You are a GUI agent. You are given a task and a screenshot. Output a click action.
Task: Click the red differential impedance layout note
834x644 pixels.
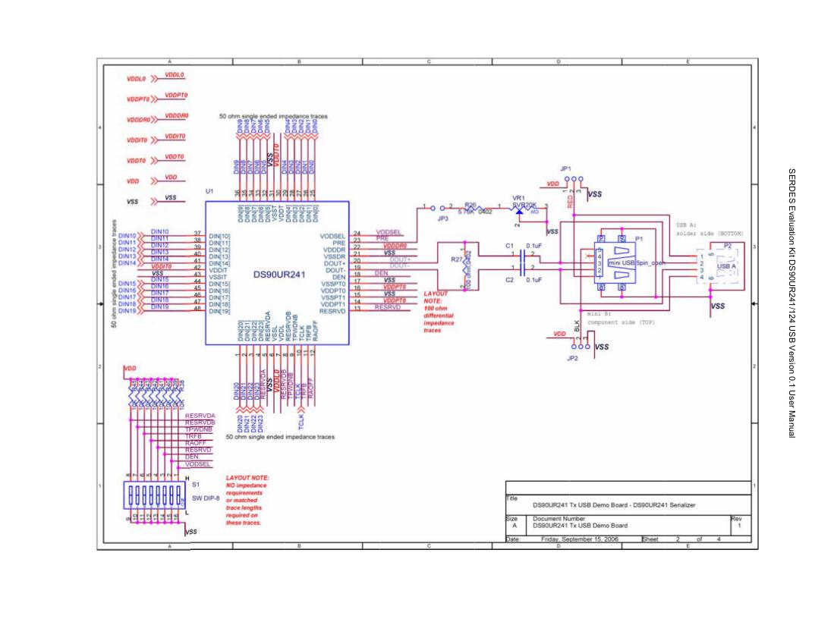click(440, 313)
